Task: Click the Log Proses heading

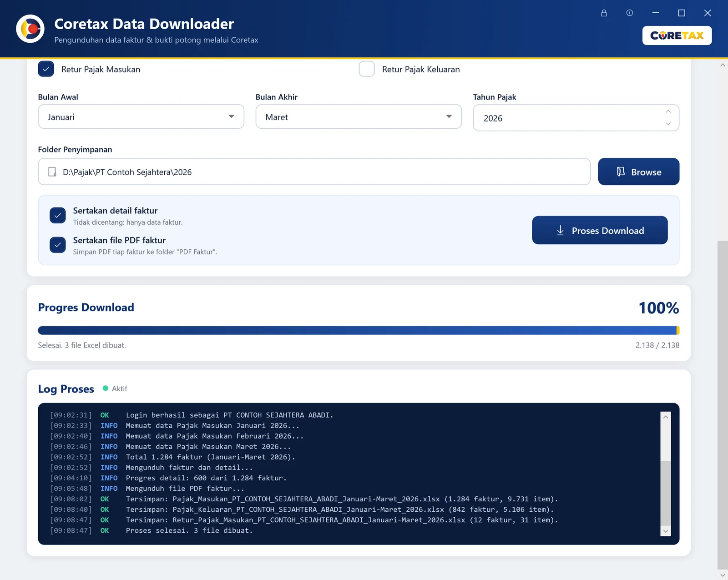Action: tap(66, 389)
